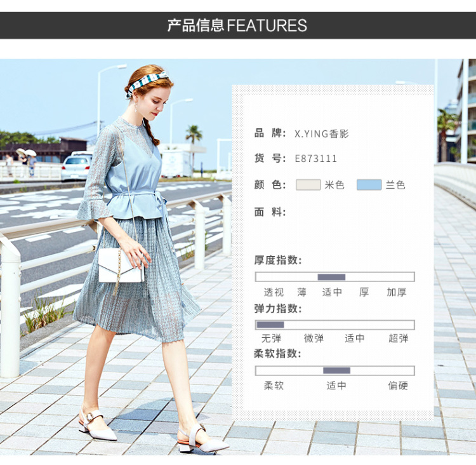
Task: Click the 米色 color label
Action: pos(334,185)
